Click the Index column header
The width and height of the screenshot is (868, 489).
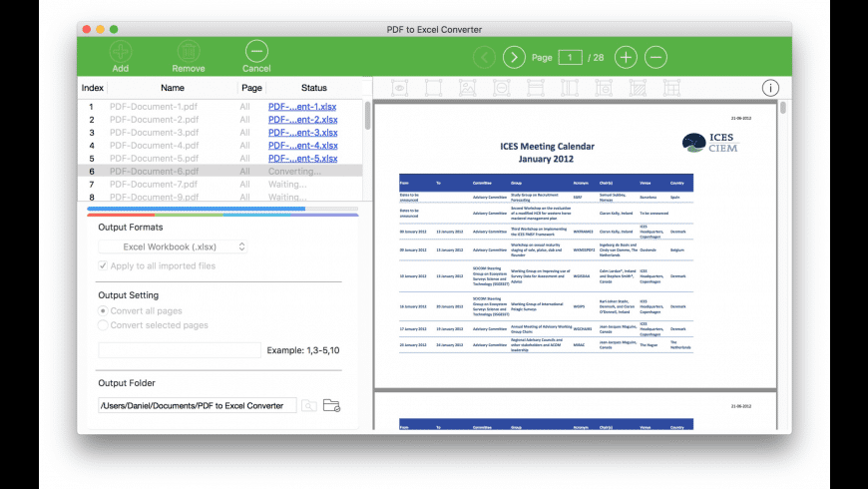click(93, 88)
